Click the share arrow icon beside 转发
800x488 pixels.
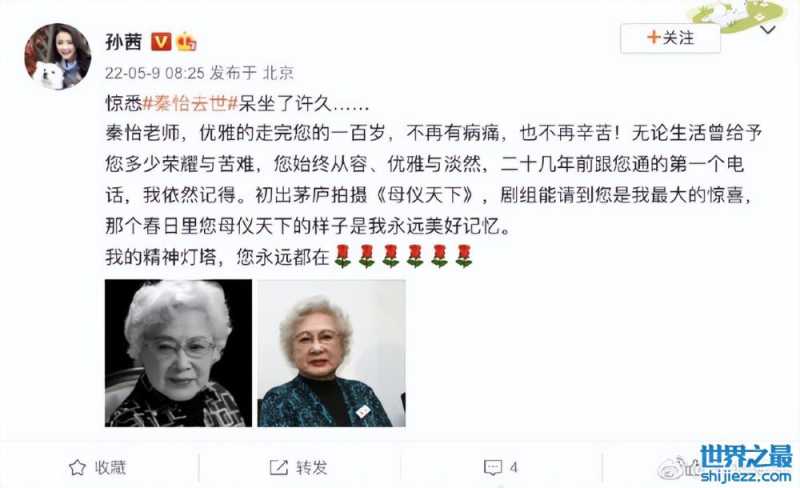coord(279,468)
